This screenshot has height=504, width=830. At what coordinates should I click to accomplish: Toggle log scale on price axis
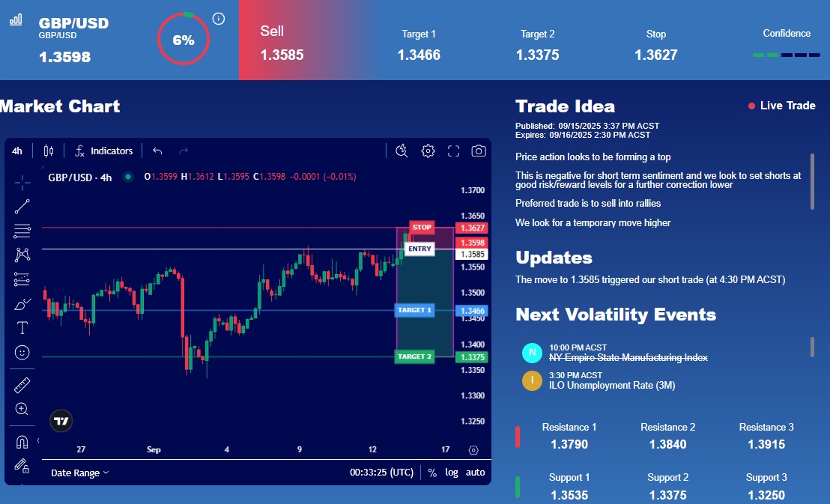tap(452, 473)
